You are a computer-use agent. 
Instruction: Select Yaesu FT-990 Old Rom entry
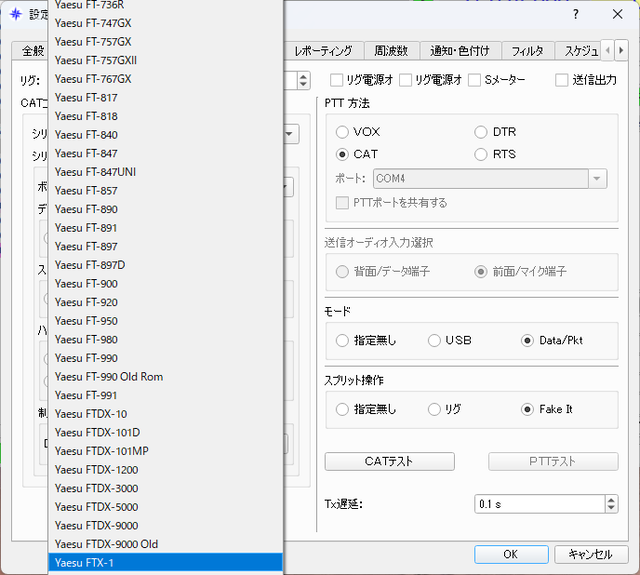[165, 377]
